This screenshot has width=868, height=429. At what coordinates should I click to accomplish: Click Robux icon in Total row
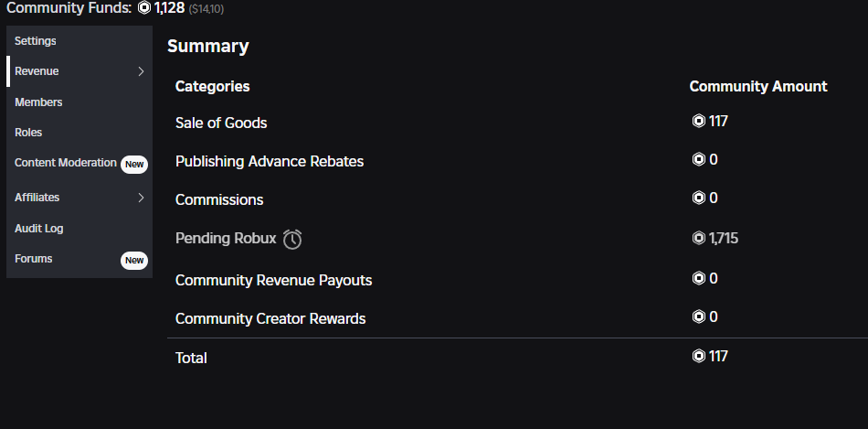[x=699, y=356]
